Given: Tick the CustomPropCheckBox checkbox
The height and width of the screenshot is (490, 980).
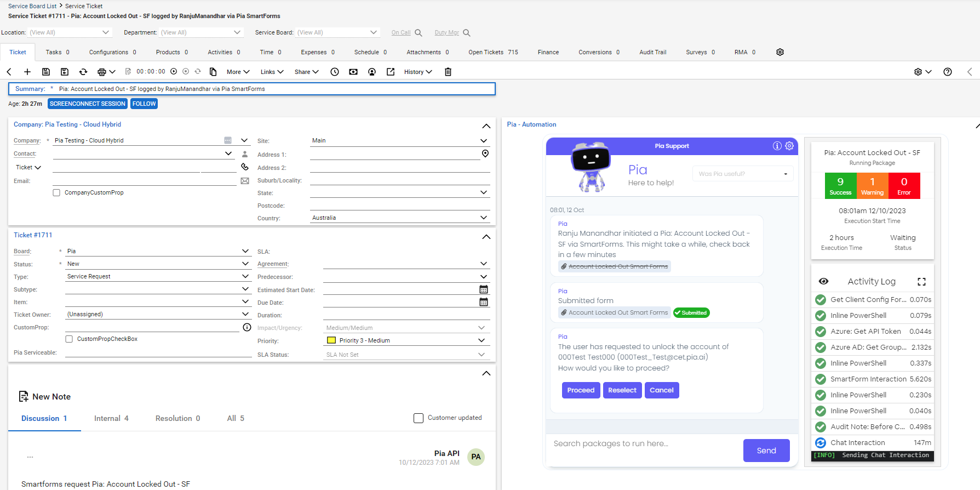Looking at the screenshot, I should [69, 339].
